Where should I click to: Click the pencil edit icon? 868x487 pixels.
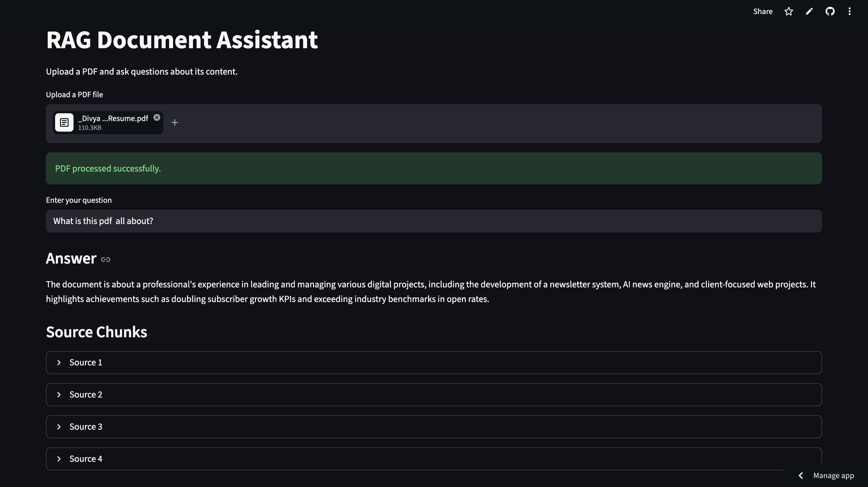coord(809,11)
